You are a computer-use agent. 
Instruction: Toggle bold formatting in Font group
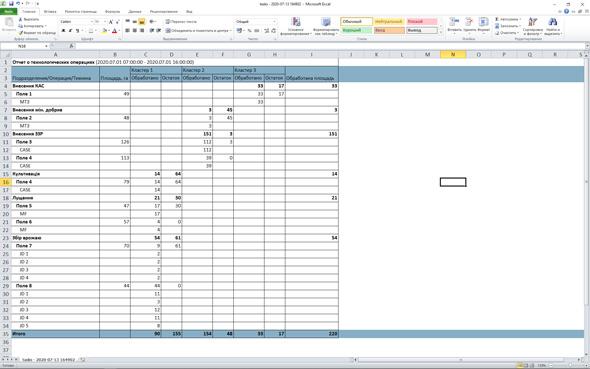pyautogui.click(x=63, y=30)
